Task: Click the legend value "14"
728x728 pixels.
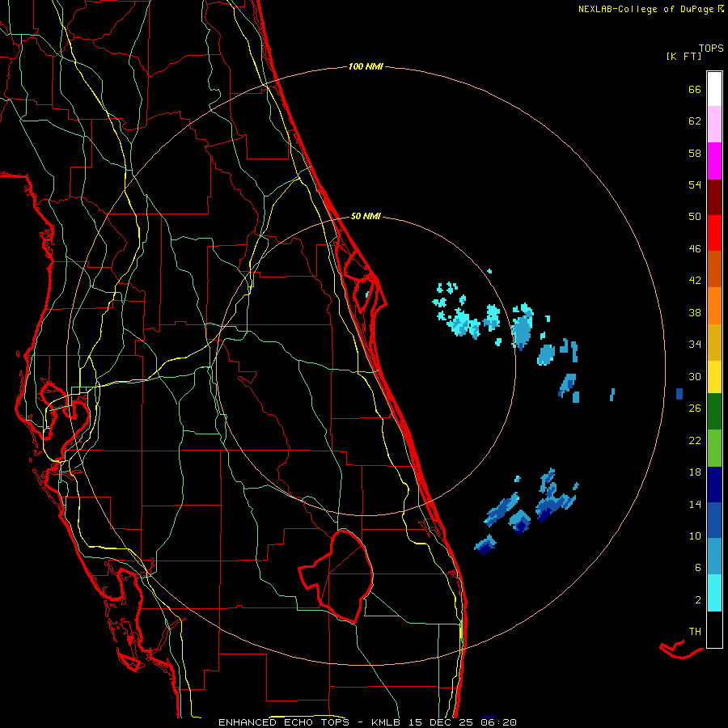Action: [x=695, y=504]
